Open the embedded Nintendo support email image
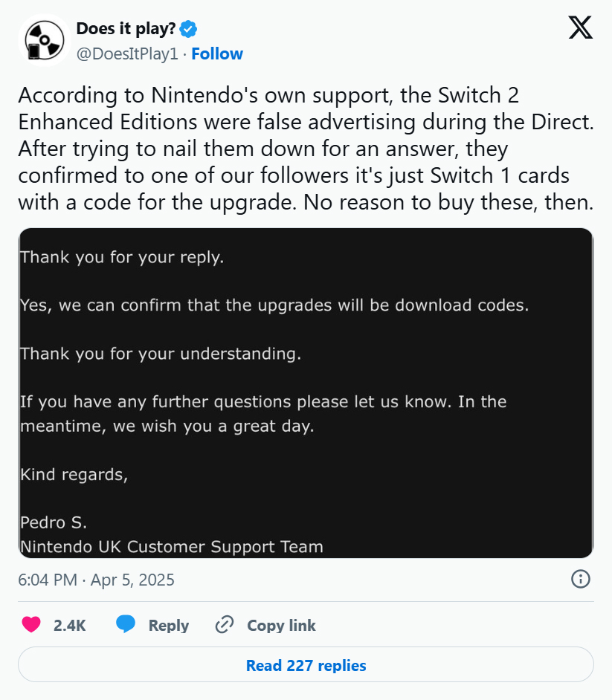Viewport: 612px width, 700px height. 306,393
